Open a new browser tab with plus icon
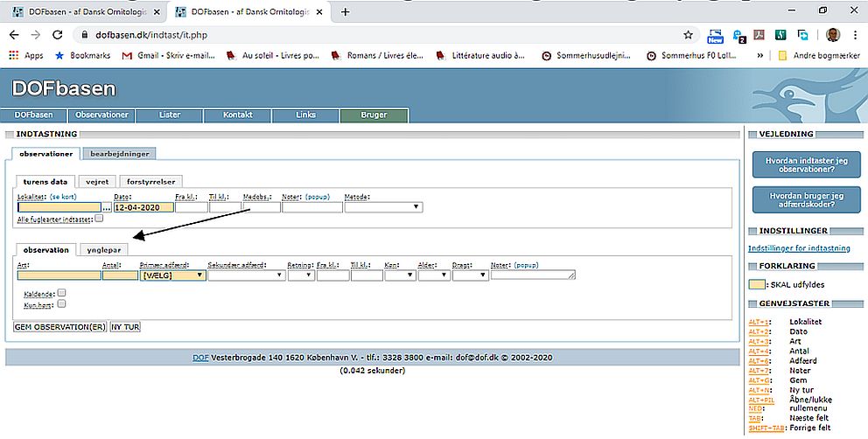Image resolution: width=868 pixels, height=439 pixels. pos(345,11)
